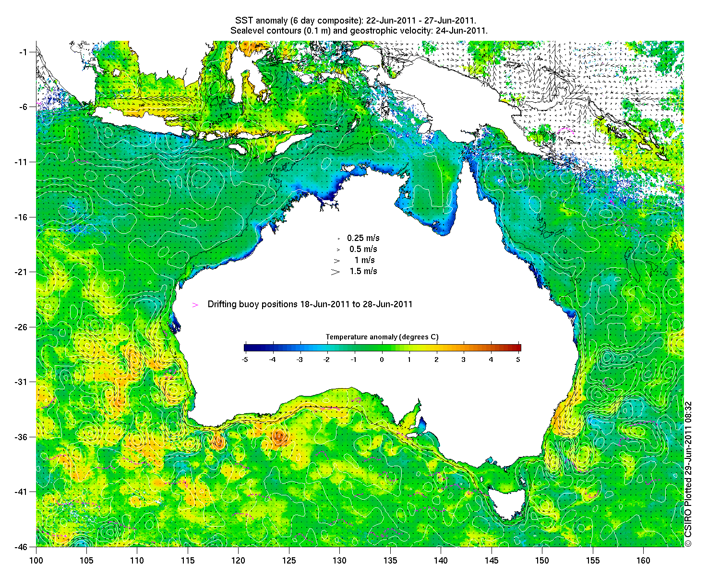Click the -2 colorbar tick label
Screen dimensions: 720x588
(x=327, y=359)
